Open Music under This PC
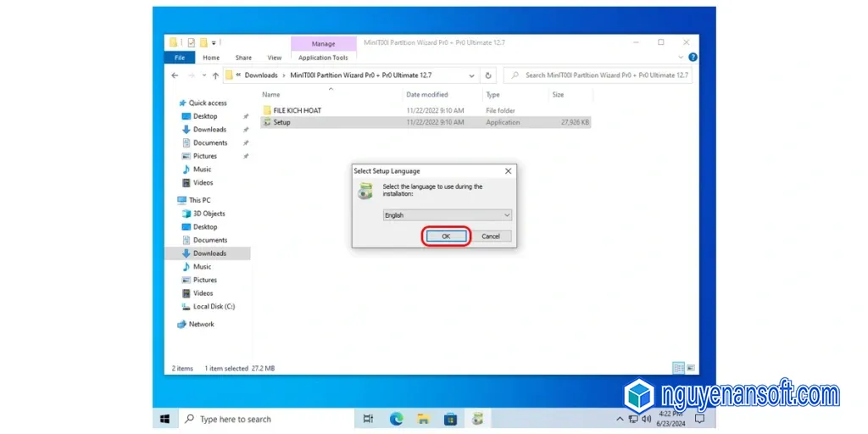Viewport: 868px width, 434px height. (x=202, y=267)
